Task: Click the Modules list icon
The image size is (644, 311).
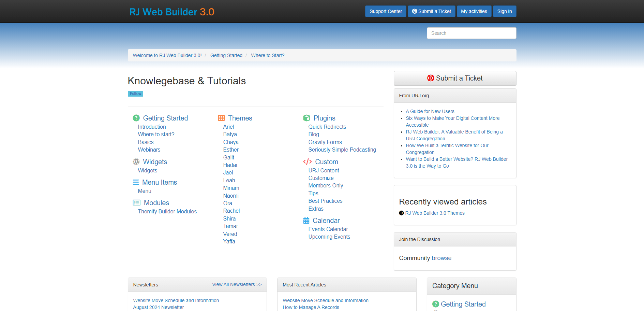Action: click(136, 203)
